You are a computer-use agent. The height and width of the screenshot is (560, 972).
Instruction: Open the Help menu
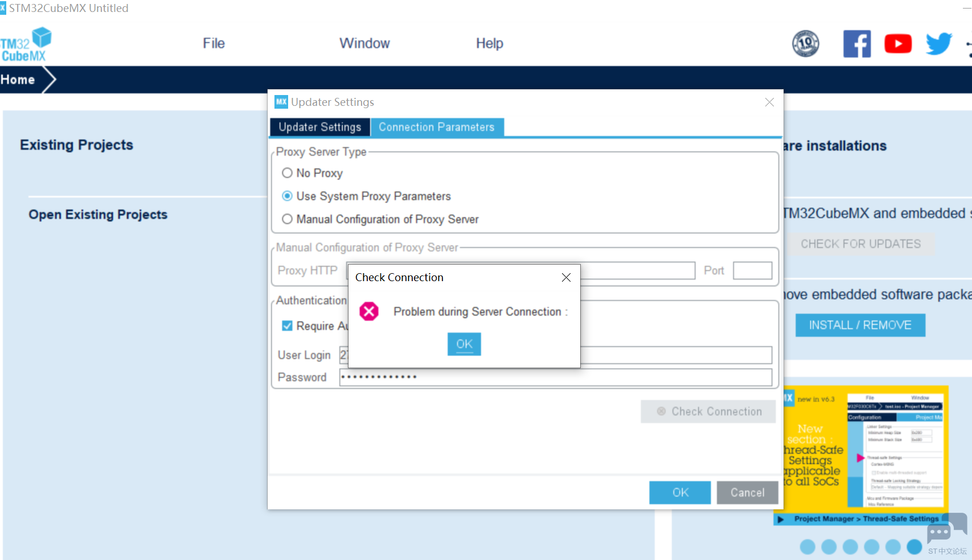490,43
